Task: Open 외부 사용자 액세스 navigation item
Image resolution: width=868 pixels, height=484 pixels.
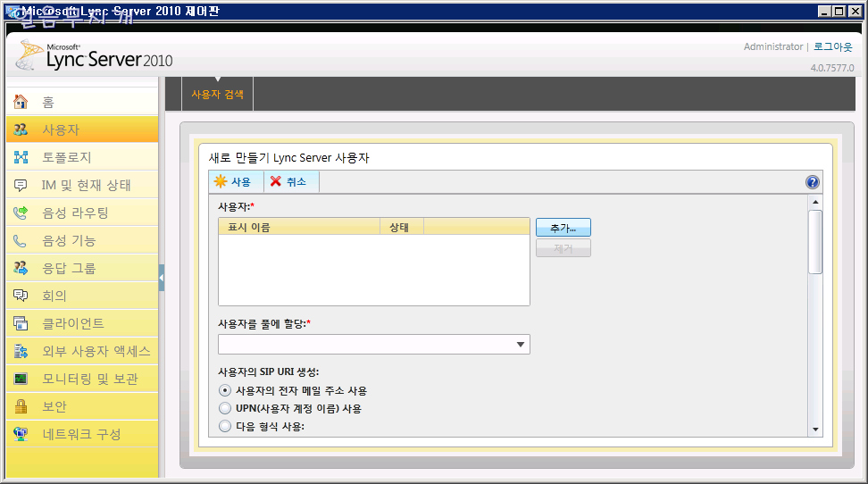Action: tap(82, 351)
